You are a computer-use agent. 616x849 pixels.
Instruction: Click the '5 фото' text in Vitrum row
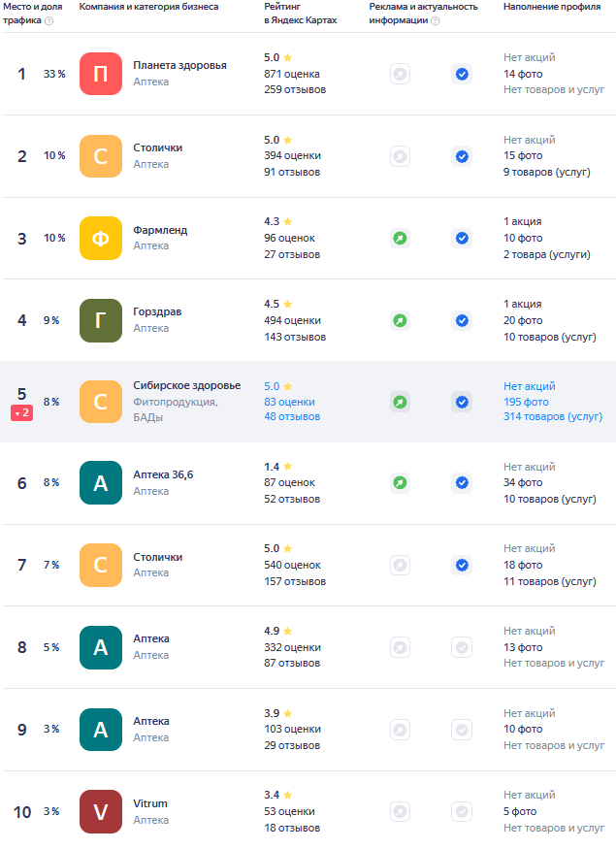520,811
